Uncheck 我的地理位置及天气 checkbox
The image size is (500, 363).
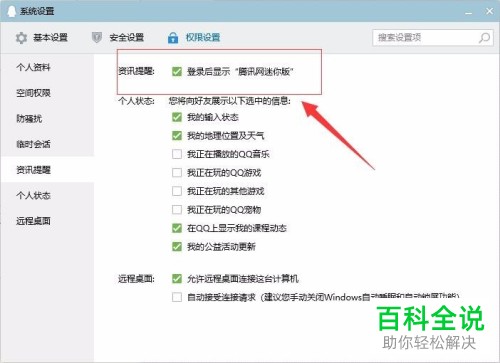point(177,136)
